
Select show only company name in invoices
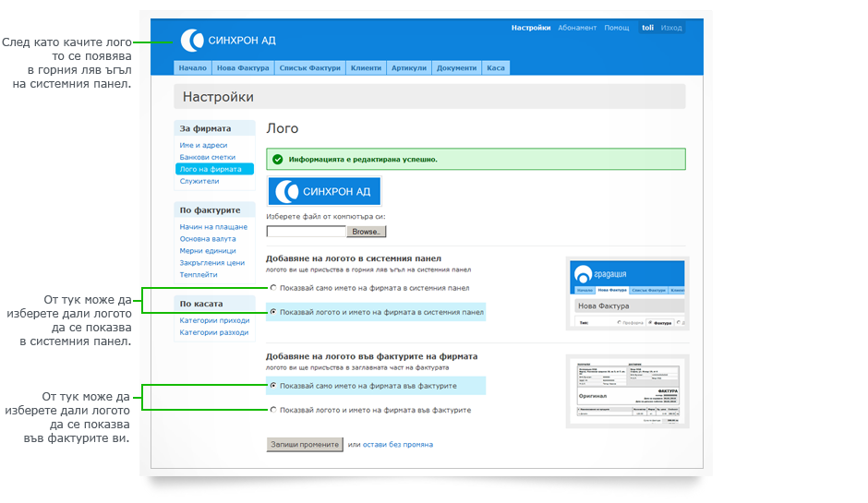273,385
